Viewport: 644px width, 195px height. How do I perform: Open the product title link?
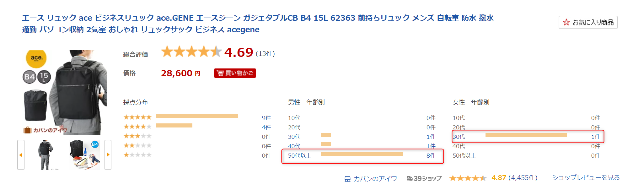pyautogui.click(x=258, y=24)
